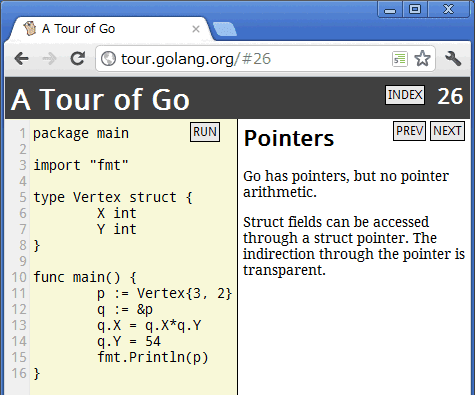Image resolution: width=475 pixels, height=395 pixels.
Task: Click the Pointers heading
Action: click(x=289, y=138)
